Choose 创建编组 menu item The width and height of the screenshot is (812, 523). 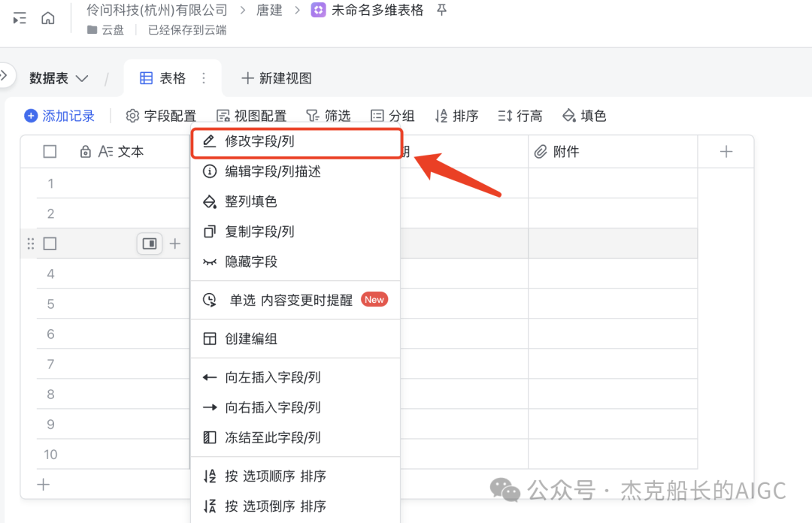pyautogui.click(x=296, y=339)
